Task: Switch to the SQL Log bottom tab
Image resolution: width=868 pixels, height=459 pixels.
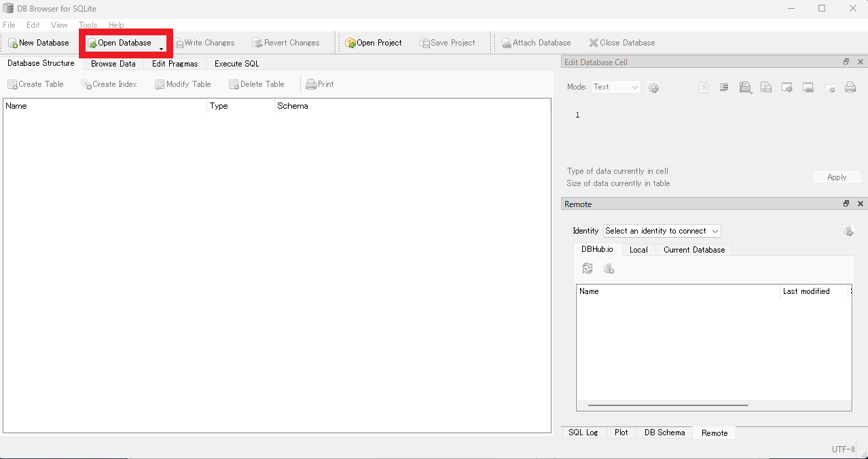Action: [x=583, y=433]
